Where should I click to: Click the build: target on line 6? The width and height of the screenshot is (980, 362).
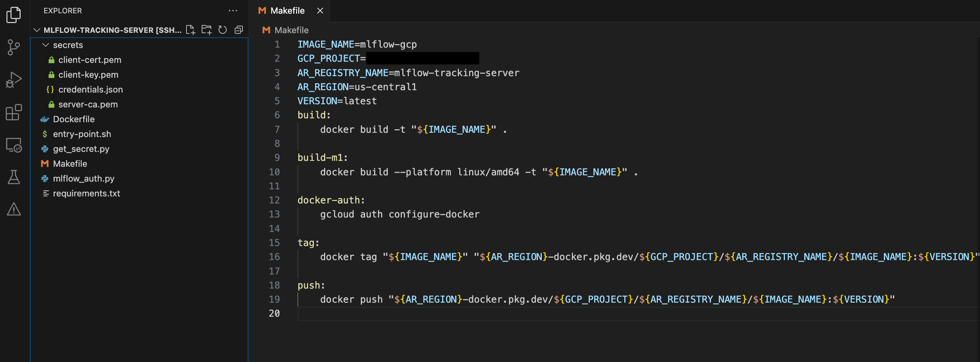click(314, 115)
